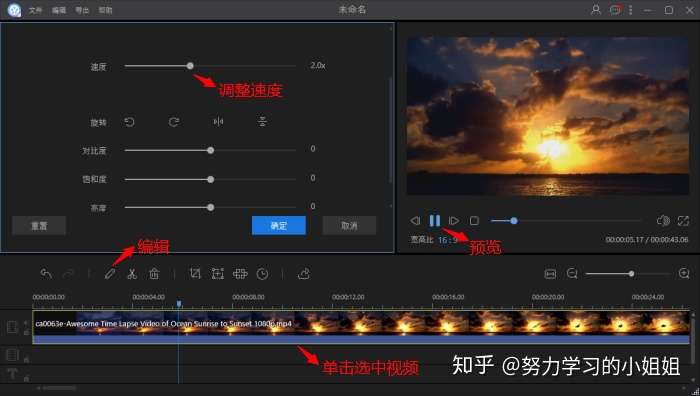Flip the video horizontally
Viewport: 700px width, 396px height.
(218, 122)
